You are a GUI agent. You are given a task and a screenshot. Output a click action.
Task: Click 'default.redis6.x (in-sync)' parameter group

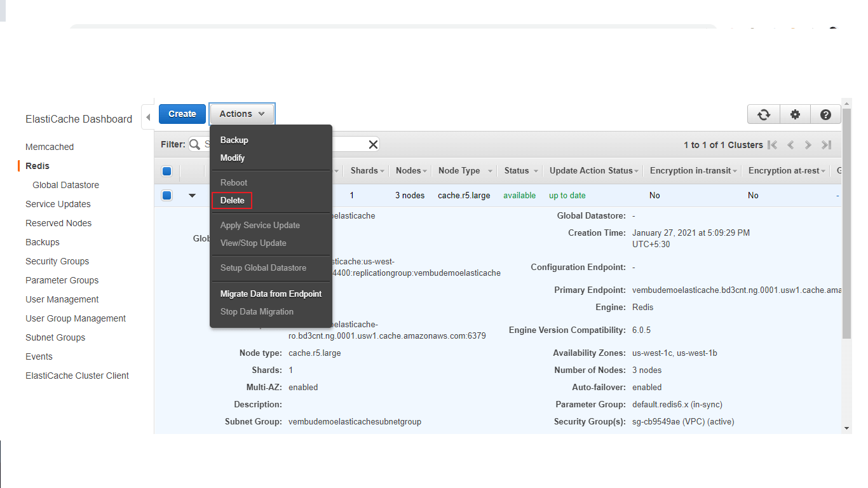677,404
